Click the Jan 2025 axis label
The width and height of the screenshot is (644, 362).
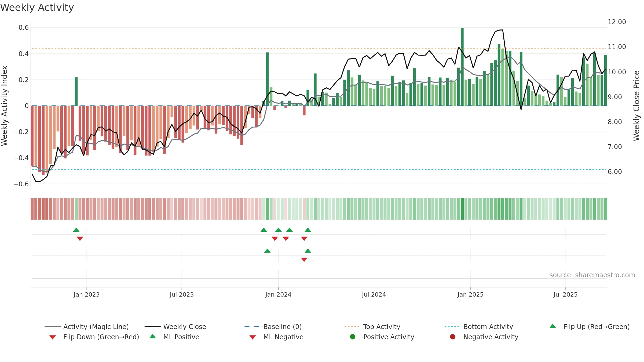470,294
